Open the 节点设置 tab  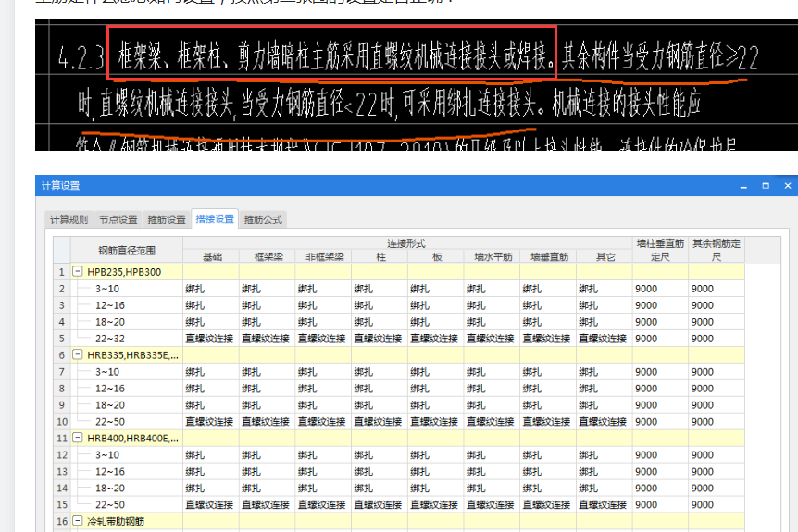[118, 219]
